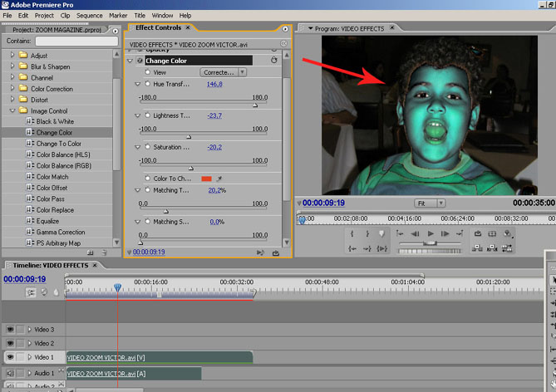
Task: Click the Snap icon in Timeline
Action: pyautogui.click(x=32, y=292)
